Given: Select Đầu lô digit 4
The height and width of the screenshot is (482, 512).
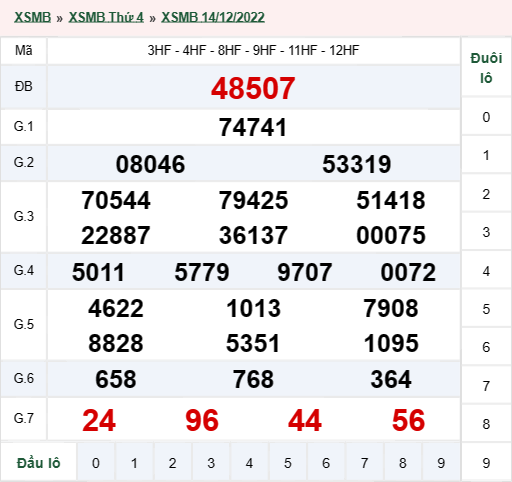Looking at the screenshot, I should (249, 463).
